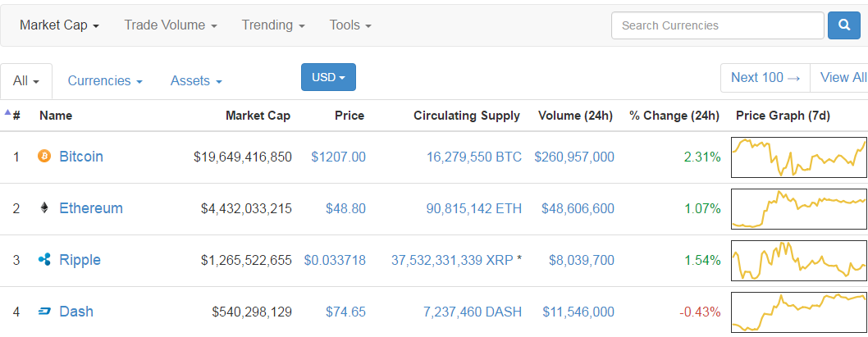Select the Assets tab
868x337 pixels.
coord(196,81)
